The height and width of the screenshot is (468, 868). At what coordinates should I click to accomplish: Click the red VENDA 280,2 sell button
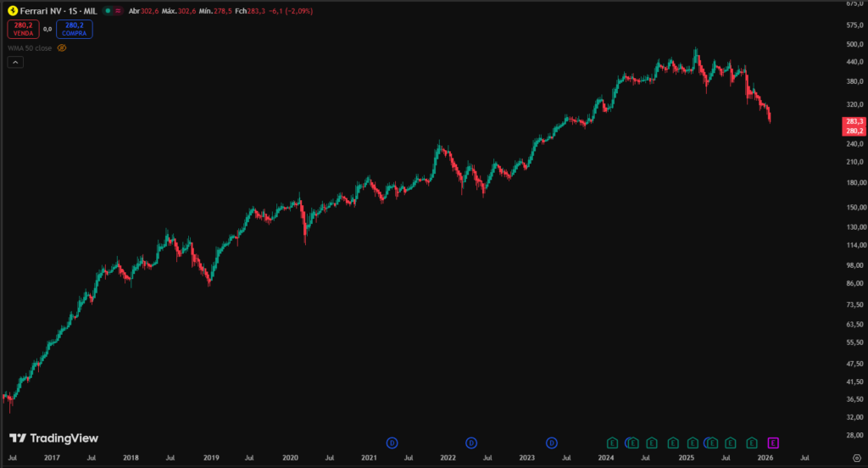point(23,29)
